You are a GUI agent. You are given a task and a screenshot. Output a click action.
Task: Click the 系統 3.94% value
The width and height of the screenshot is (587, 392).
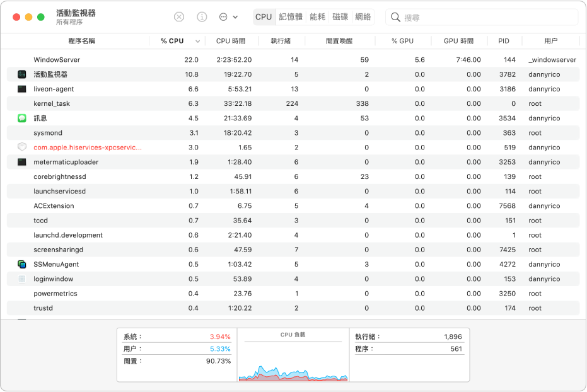[x=220, y=337]
